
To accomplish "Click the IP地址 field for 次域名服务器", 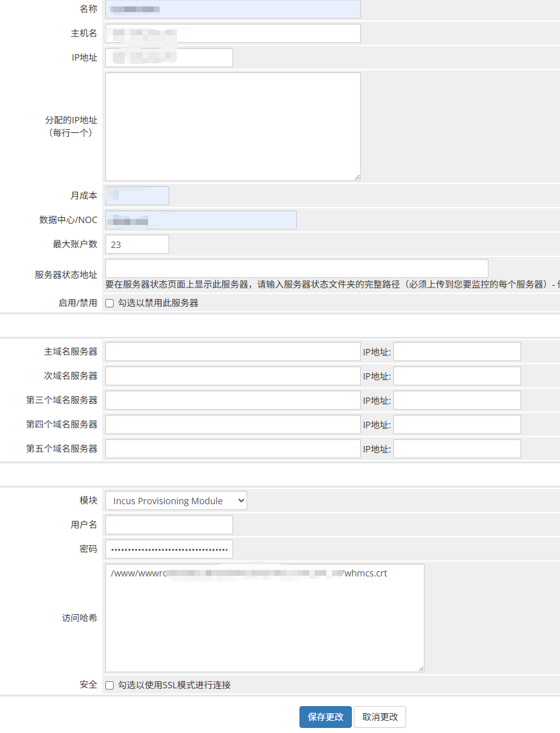I will point(457,376).
